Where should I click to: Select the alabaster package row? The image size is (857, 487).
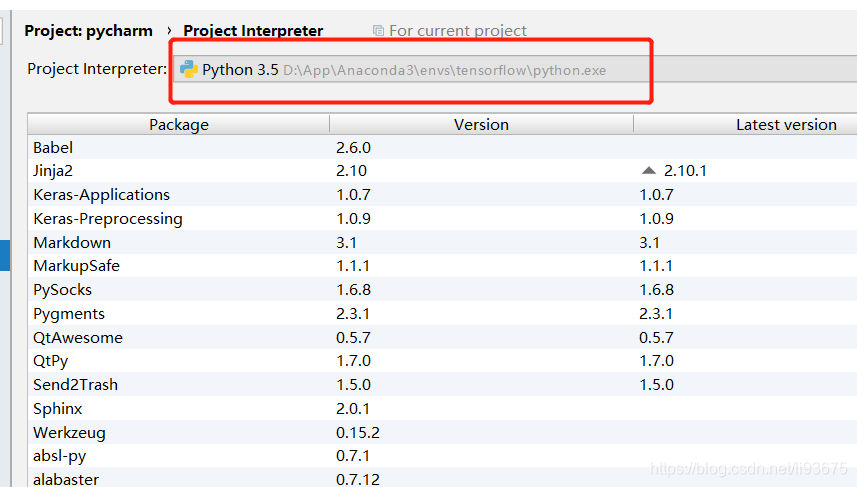442,478
